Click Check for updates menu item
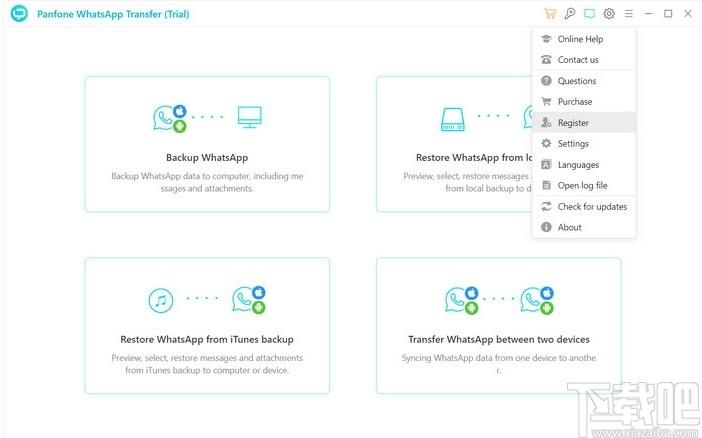Viewport: 702px width, 438px height. coord(584,206)
